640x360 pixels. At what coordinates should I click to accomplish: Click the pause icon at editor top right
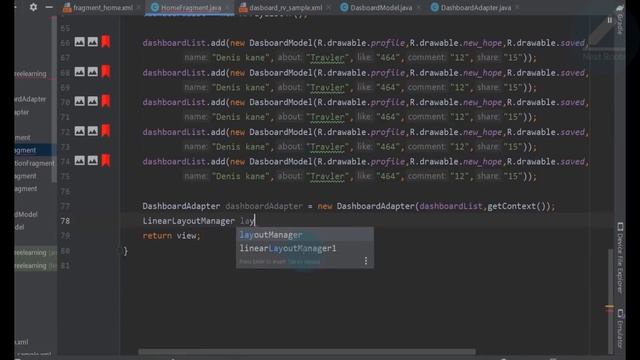coord(609,20)
